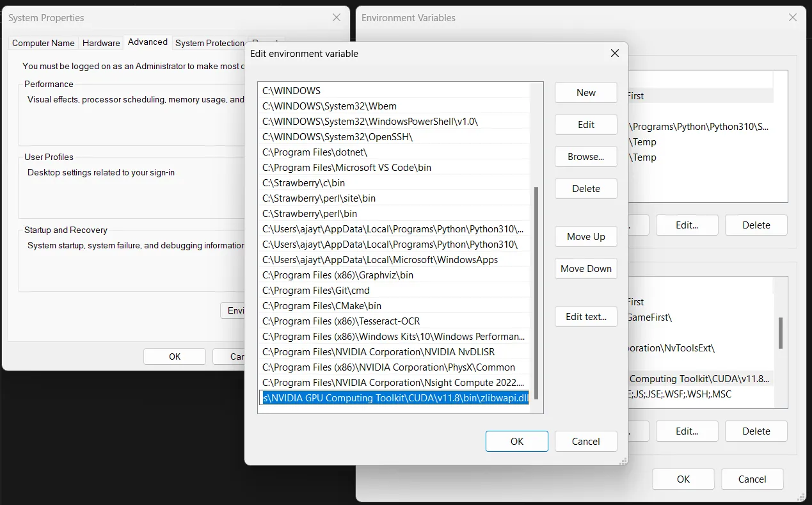Close the Edit environment variable dialog
Screen dimensions: 812x505
[x=615, y=53]
